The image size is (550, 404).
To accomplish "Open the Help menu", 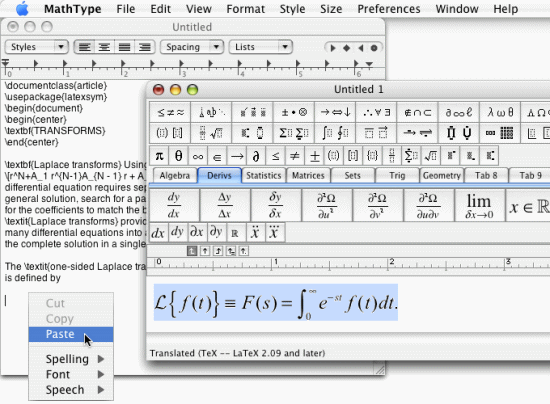I will click(x=505, y=9).
